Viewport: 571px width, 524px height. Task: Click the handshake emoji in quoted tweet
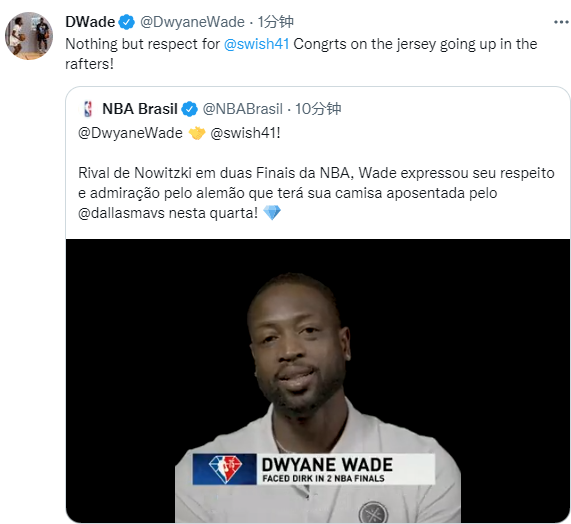pyautogui.click(x=197, y=133)
